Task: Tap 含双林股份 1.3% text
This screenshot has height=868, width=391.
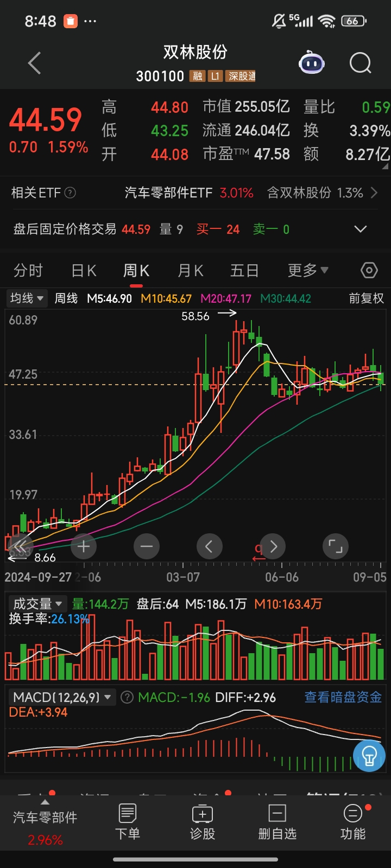Action: click(315, 193)
